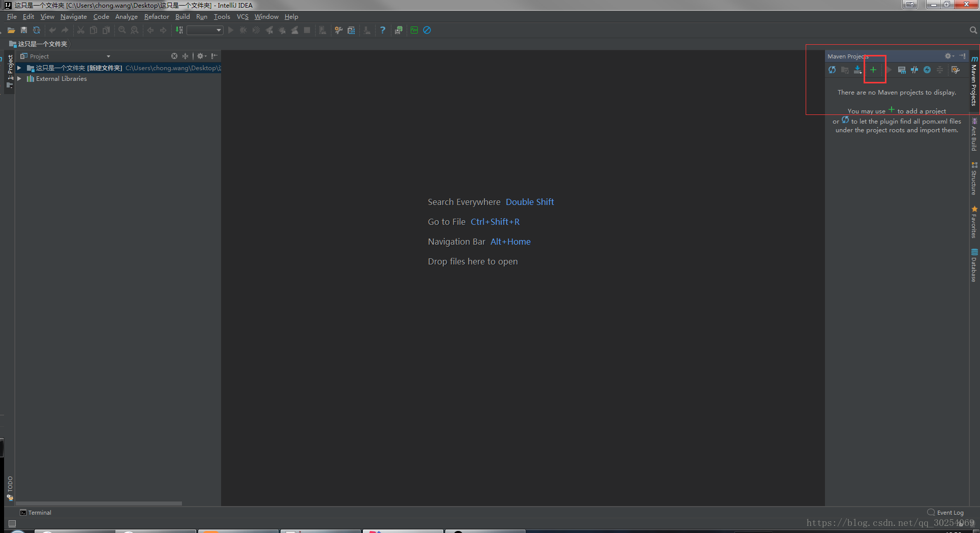
Task: Open the Favorites side tab
Action: coord(974,222)
